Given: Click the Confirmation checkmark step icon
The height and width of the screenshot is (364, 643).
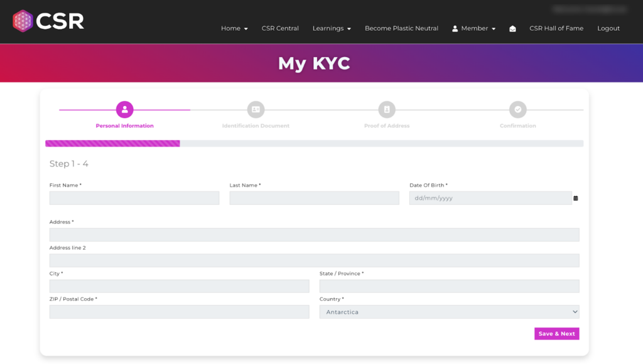Looking at the screenshot, I should tap(517, 109).
